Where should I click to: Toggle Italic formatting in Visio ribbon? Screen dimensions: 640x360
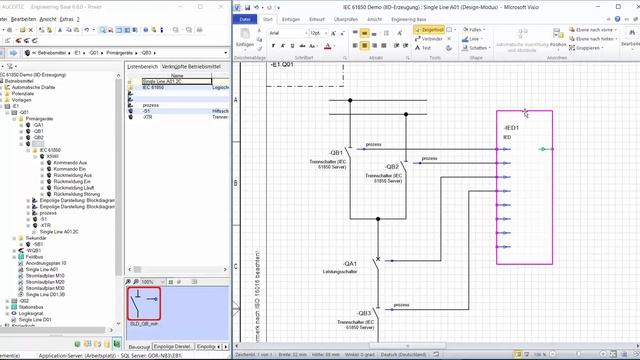(x=283, y=46)
